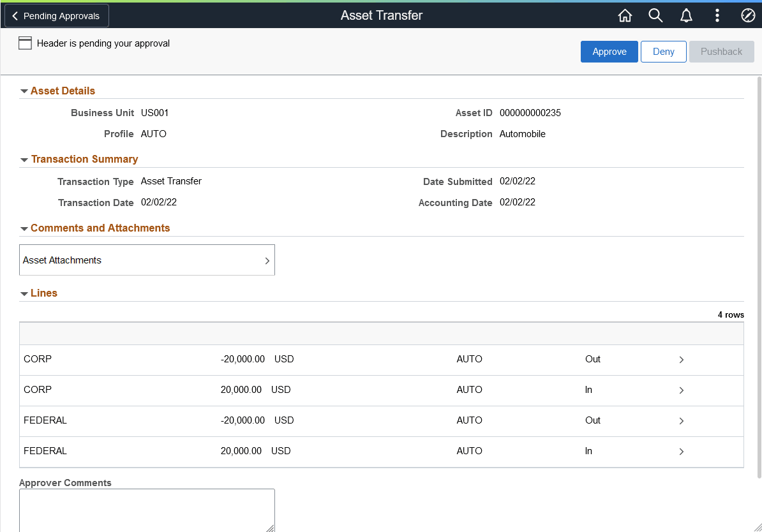Open the Actions List three-dot menu

[x=717, y=15]
